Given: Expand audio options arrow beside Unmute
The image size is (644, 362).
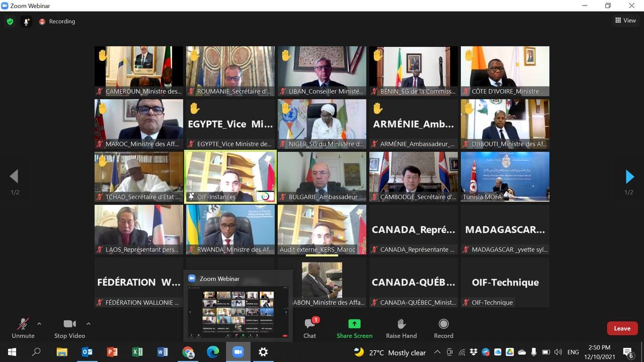Looking at the screenshot, I should pyautogui.click(x=39, y=324).
